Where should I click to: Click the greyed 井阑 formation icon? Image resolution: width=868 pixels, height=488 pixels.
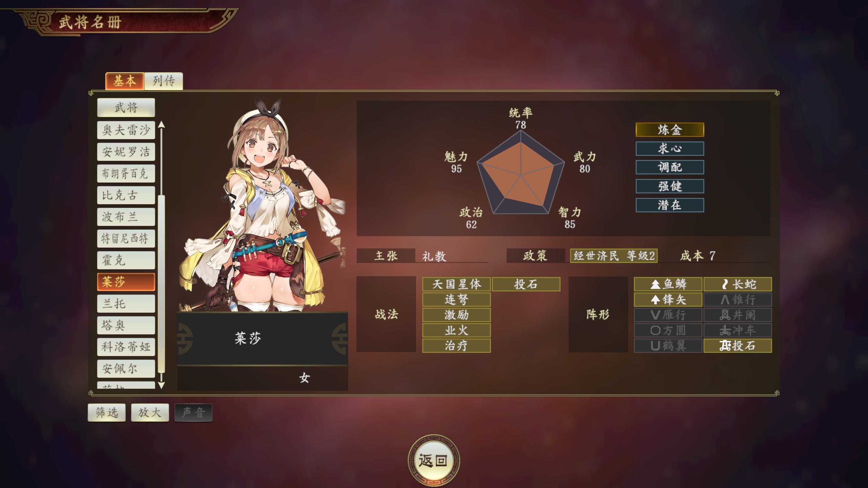pyautogui.click(x=738, y=315)
